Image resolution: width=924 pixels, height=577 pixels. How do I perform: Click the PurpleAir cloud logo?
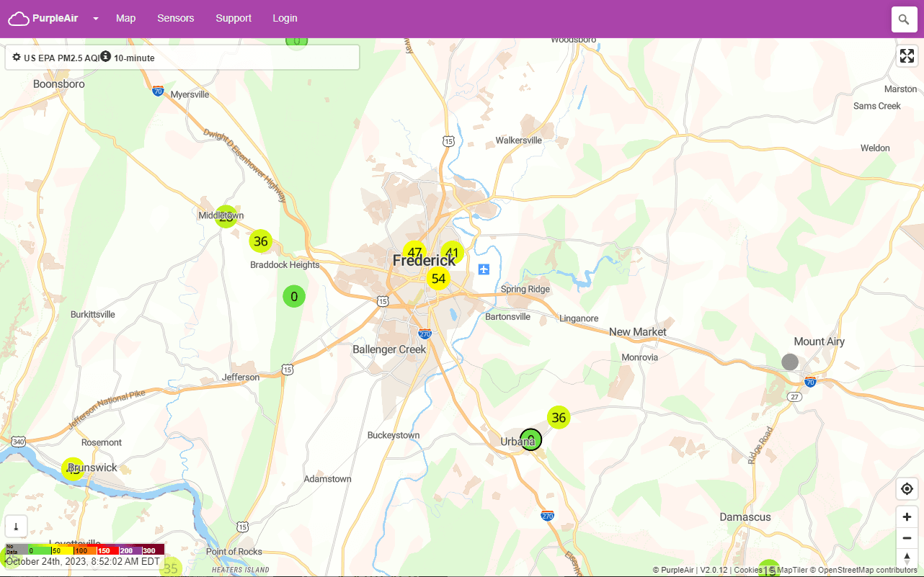(x=19, y=18)
